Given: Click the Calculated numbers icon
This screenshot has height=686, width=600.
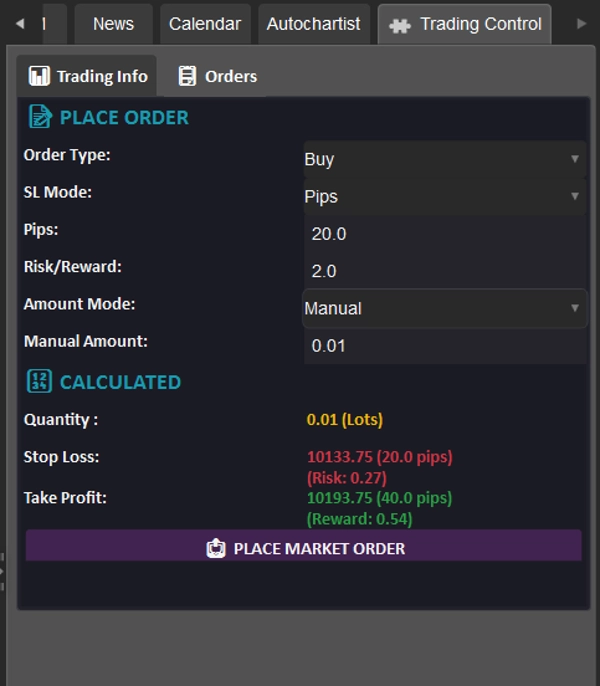Looking at the screenshot, I should pos(39,381).
